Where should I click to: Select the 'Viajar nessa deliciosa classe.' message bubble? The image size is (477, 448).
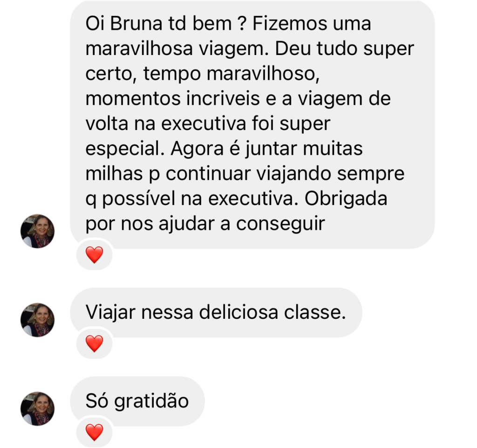216,312
